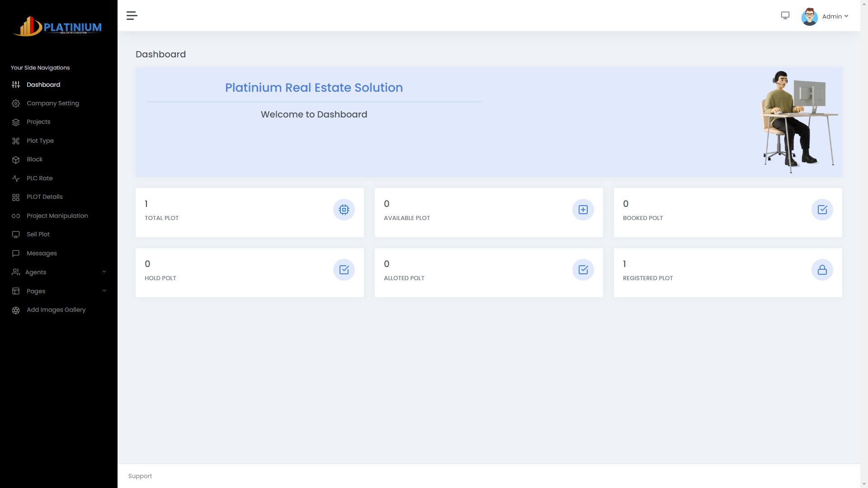The image size is (868, 488).
Task: Expand the Pages submenu chevron
Action: (104, 291)
